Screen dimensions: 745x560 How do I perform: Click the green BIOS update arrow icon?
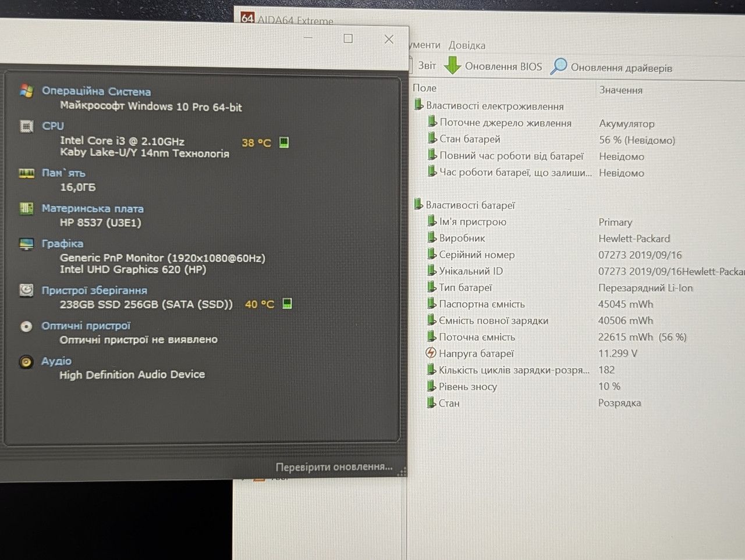pyautogui.click(x=452, y=66)
